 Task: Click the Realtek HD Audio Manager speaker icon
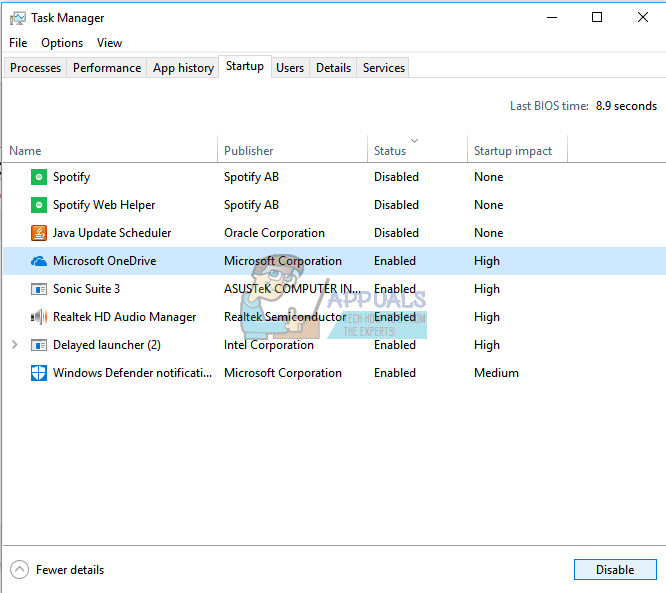tap(39, 317)
